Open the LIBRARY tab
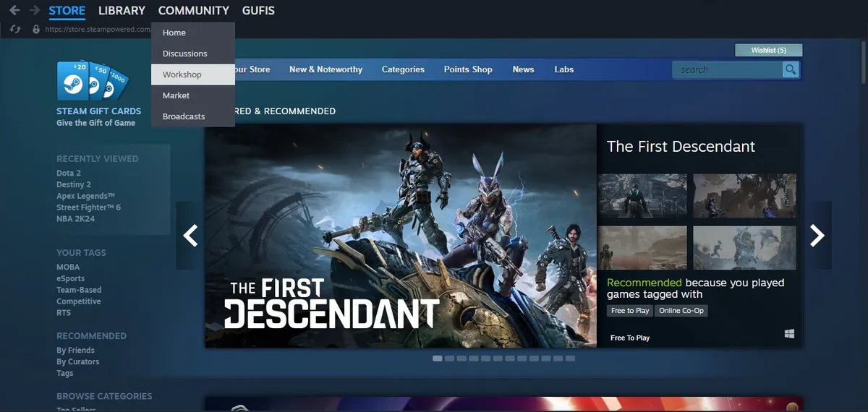 coord(122,11)
